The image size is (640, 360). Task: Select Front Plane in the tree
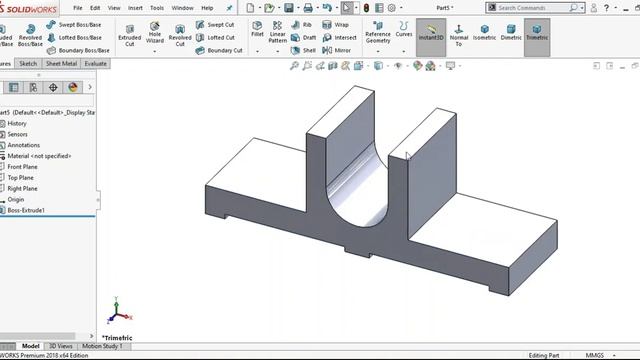[x=22, y=167]
